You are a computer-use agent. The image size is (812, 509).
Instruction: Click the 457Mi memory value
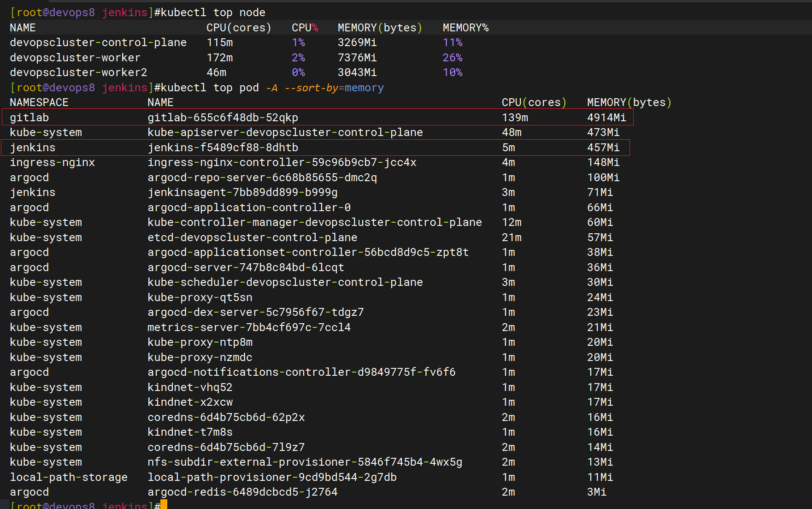603,148
